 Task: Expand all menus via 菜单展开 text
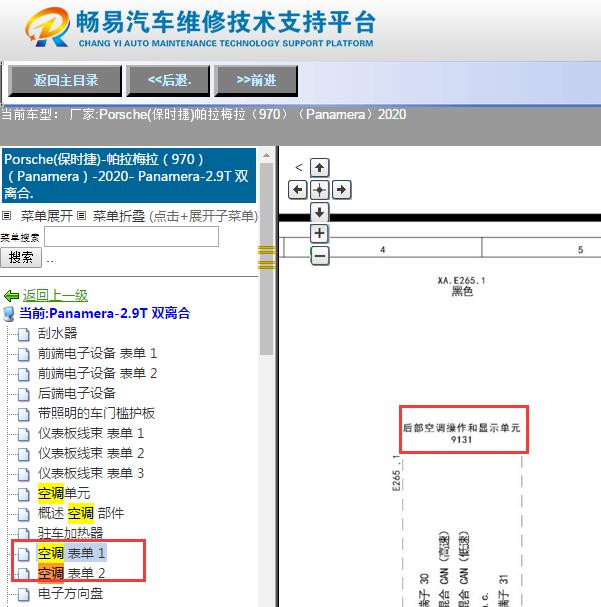pyautogui.click(x=47, y=216)
